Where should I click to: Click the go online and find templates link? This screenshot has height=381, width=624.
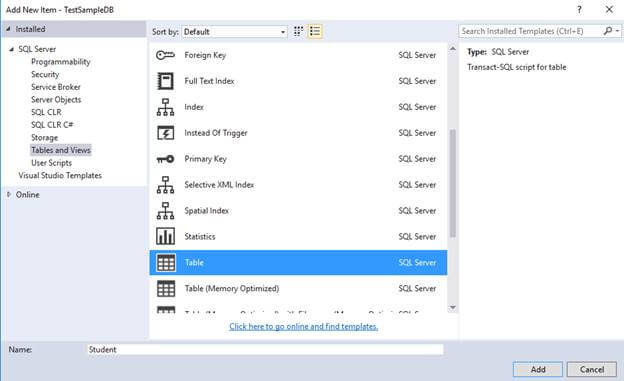click(304, 326)
